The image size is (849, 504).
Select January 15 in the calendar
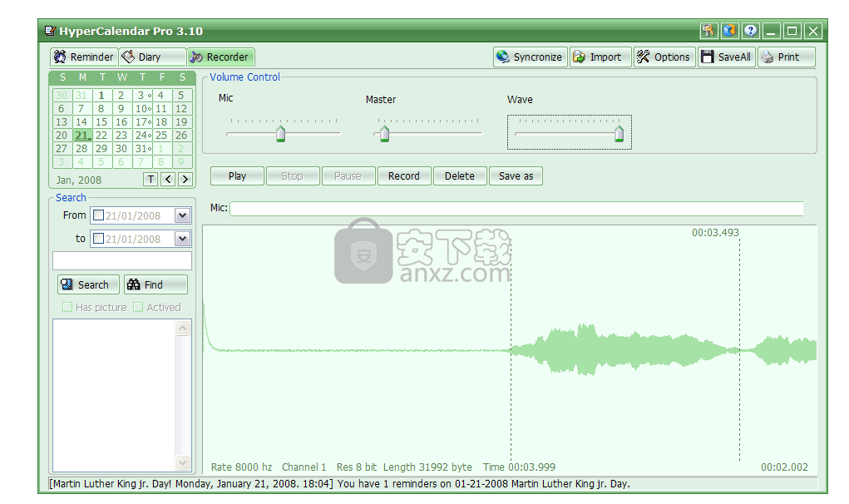pyautogui.click(x=101, y=121)
